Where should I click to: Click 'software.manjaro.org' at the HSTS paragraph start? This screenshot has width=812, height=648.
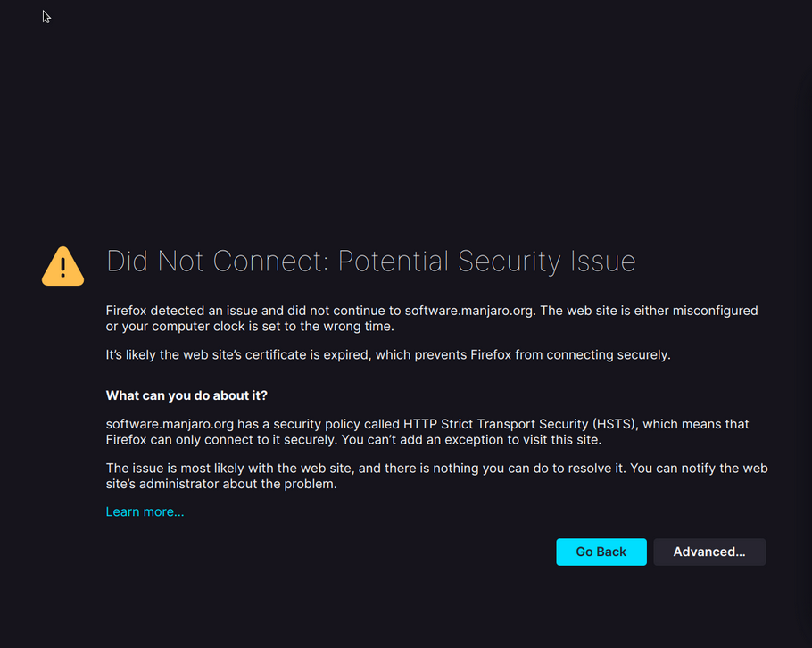point(170,424)
